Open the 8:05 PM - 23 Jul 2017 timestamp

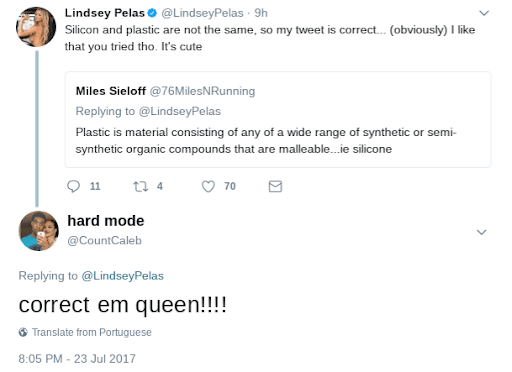pyautogui.click(x=77, y=359)
